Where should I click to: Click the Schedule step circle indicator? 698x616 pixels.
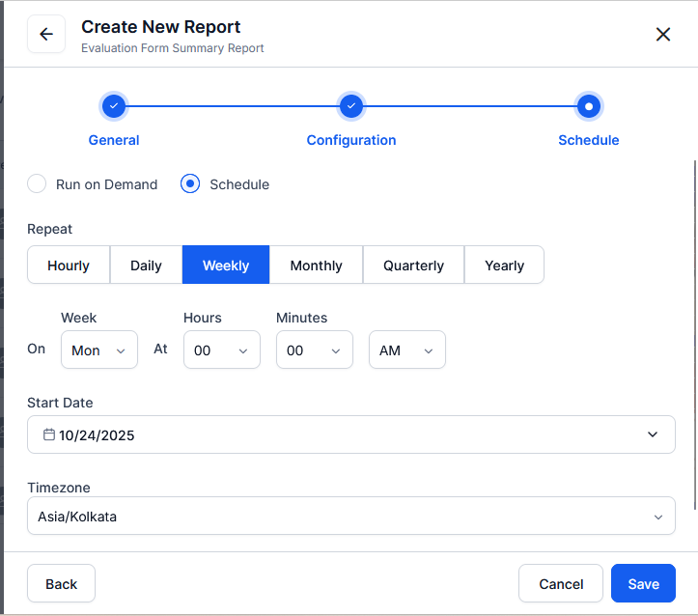tap(588, 106)
